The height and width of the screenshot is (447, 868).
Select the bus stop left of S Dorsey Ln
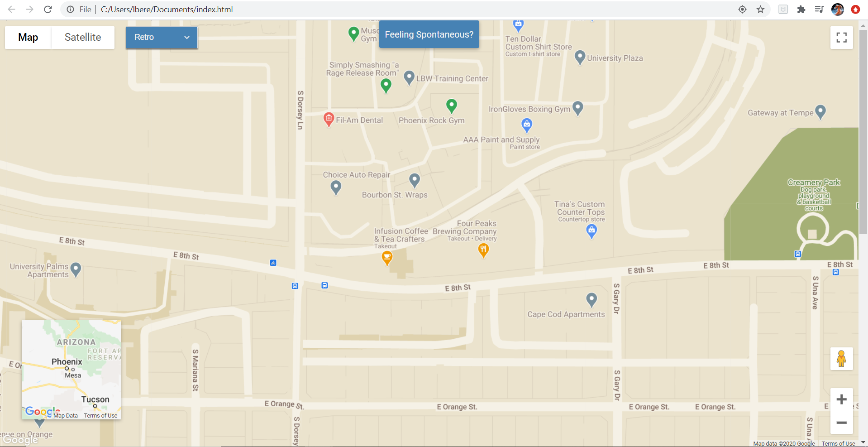tap(295, 286)
